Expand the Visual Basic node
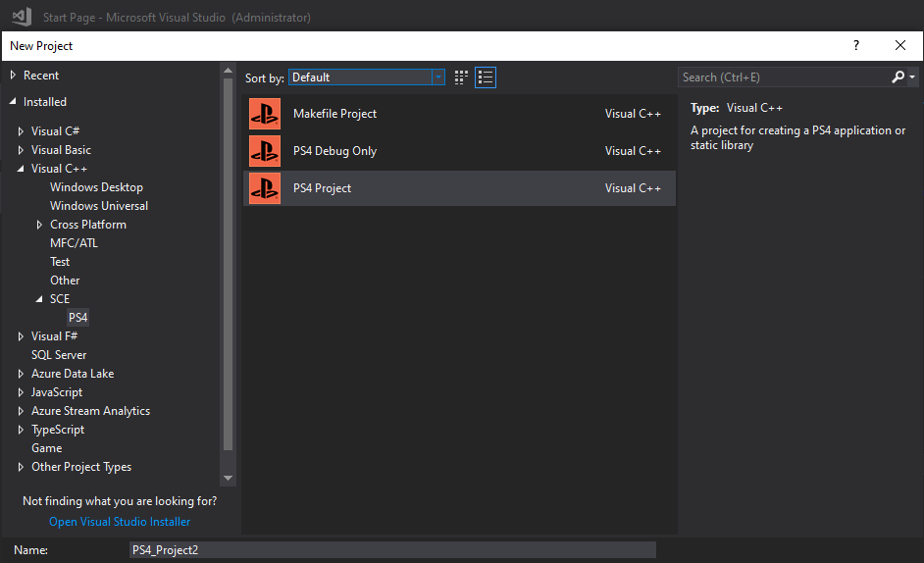924x563 pixels. pyautogui.click(x=21, y=150)
